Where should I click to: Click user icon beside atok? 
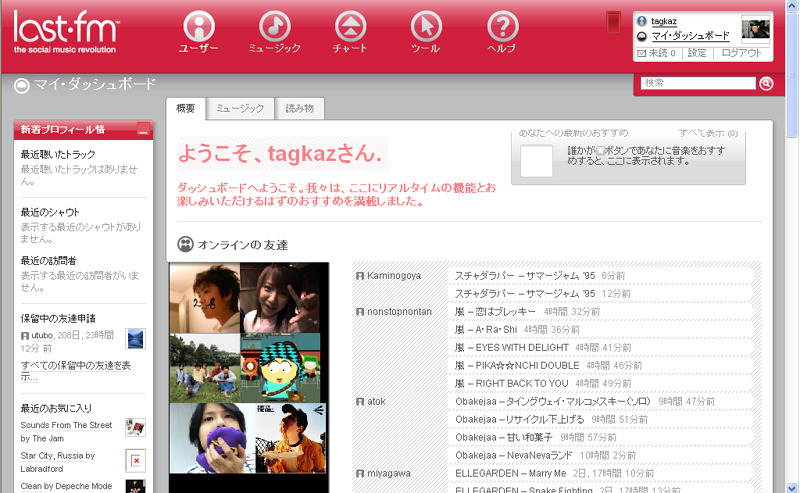click(x=360, y=402)
